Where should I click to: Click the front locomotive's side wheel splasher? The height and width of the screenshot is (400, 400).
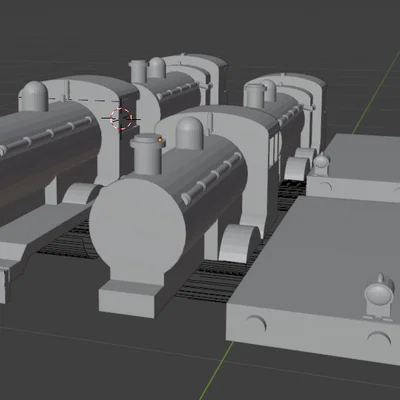point(239,242)
